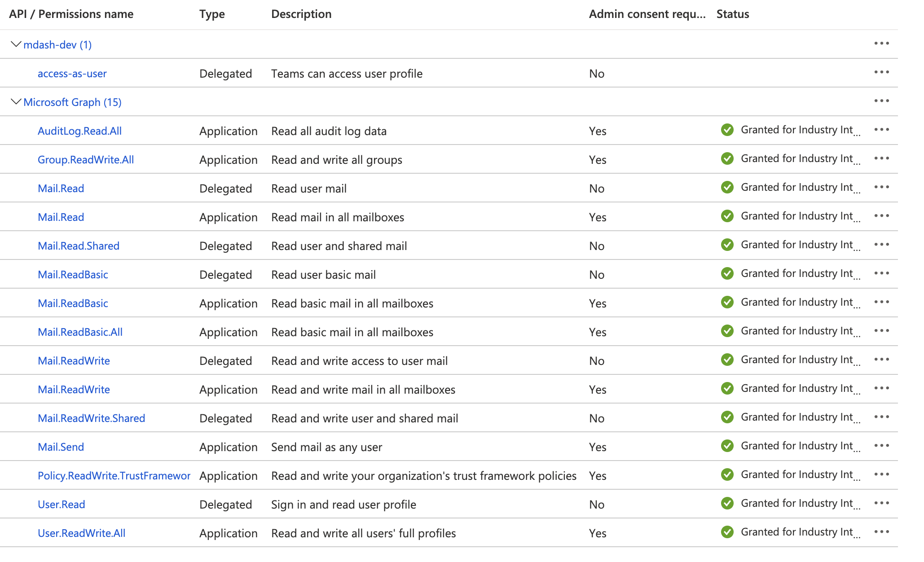The width and height of the screenshot is (924, 562).
Task: Click the granted status icon on Mail.ReadWrite.Shared
Action: coord(727,417)
